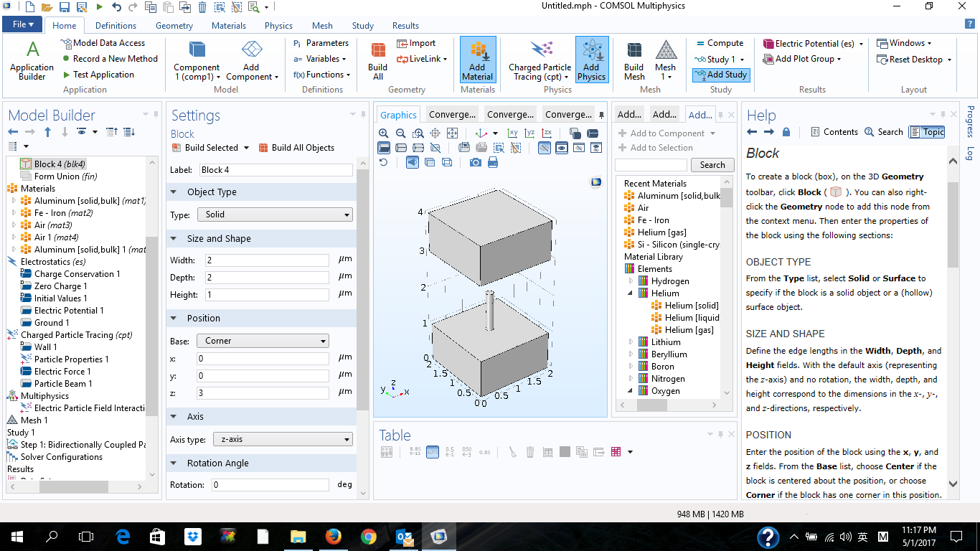This screenshot has height=551, width=980.
Task: Click the Compute button
Action: tap(719, 43)
